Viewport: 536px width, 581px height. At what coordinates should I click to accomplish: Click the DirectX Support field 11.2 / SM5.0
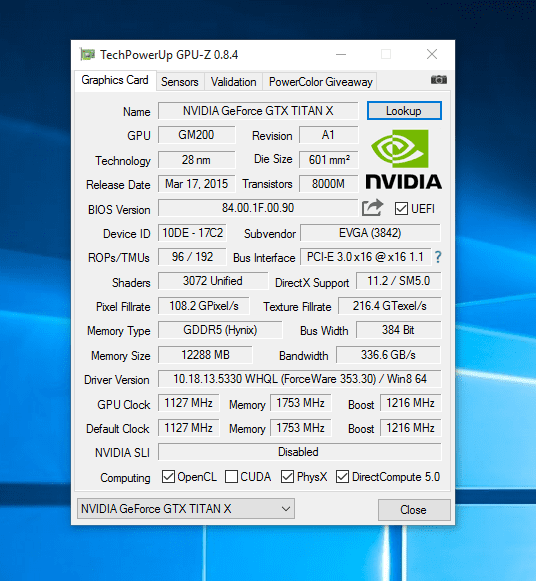coord(399,281)
